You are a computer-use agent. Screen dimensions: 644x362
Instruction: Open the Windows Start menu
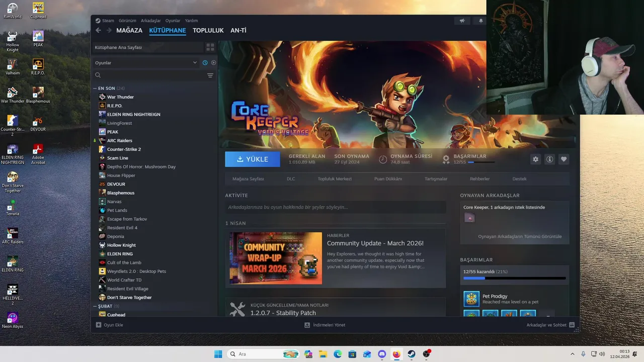pyautogui.click(x=218, y=354)
